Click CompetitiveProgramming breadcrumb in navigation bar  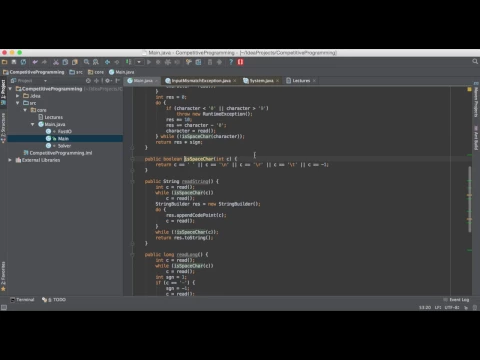click(x=34, y=72)
